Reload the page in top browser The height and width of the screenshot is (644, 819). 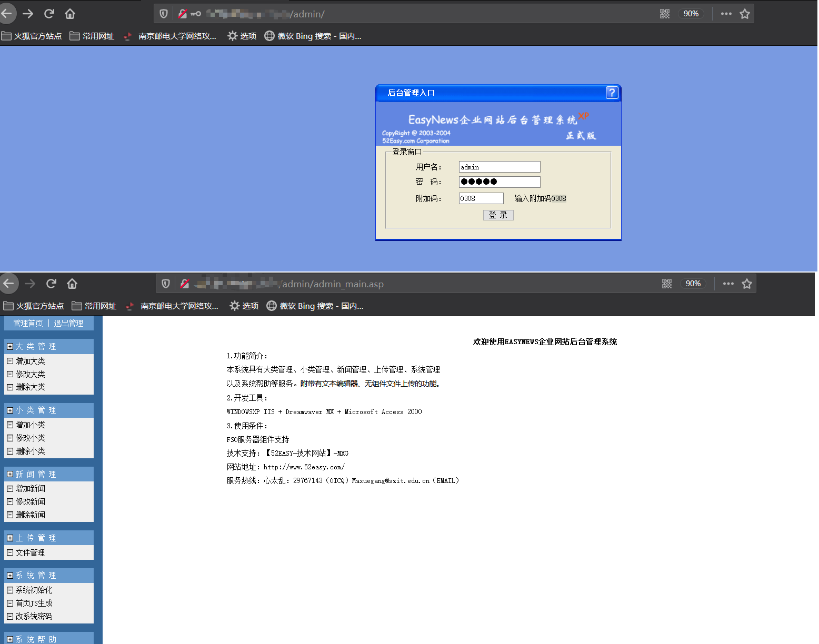[49, 14]
